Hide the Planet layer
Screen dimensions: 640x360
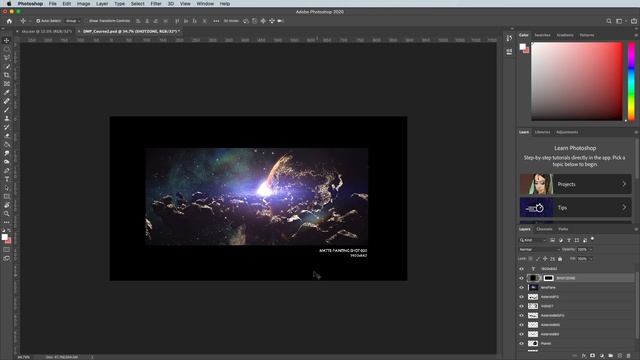point(521,344)
